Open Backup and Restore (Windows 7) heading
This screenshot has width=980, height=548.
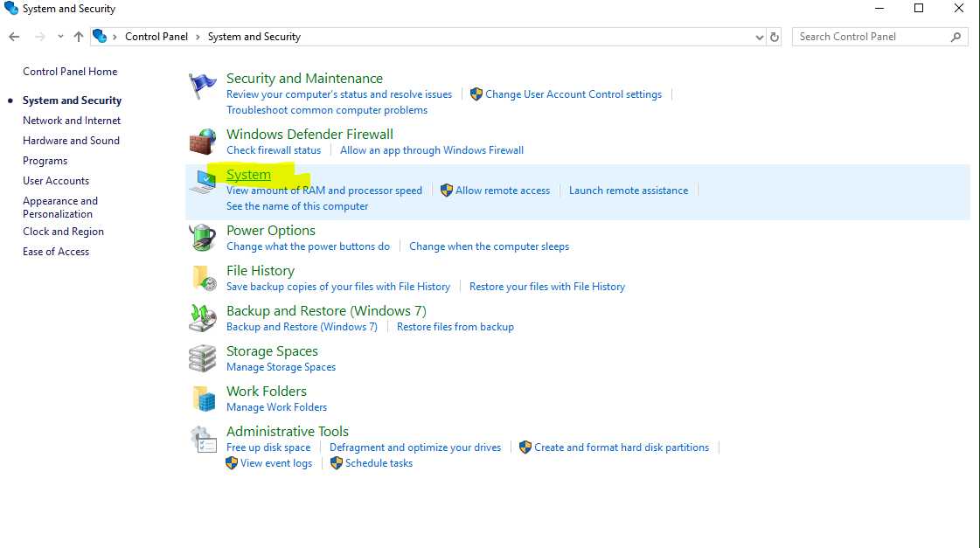(x=326, y=311)
